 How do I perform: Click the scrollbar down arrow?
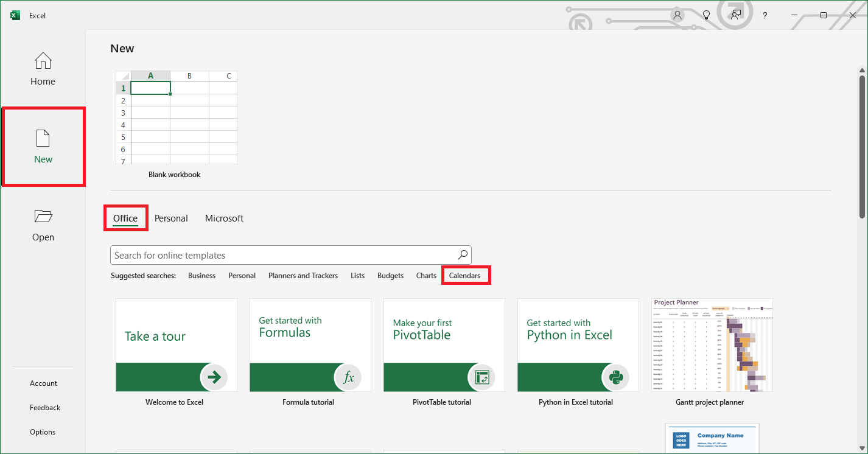point(862,447)
